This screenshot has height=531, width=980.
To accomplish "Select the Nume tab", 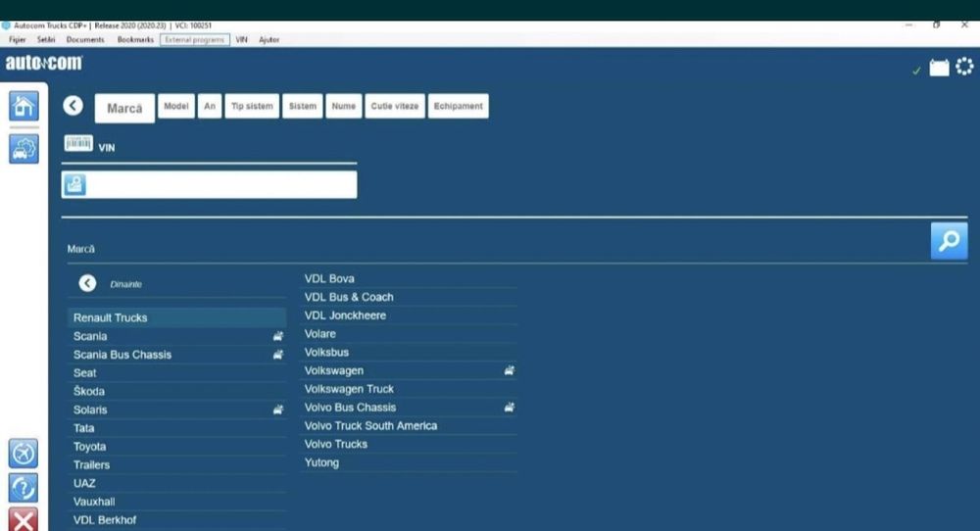I will [x=343, y=106].
